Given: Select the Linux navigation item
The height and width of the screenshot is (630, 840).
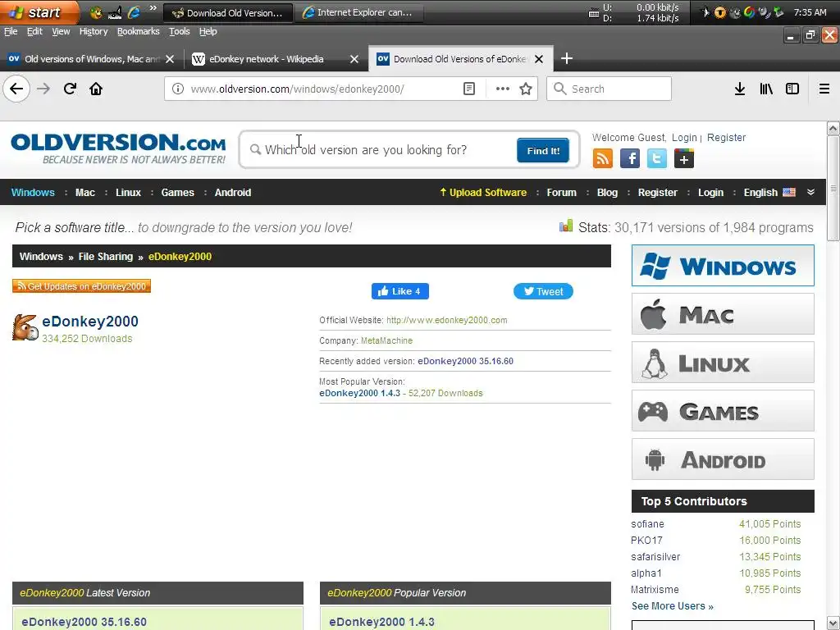Looking at the screenshot, I should (x=128, y=192).
